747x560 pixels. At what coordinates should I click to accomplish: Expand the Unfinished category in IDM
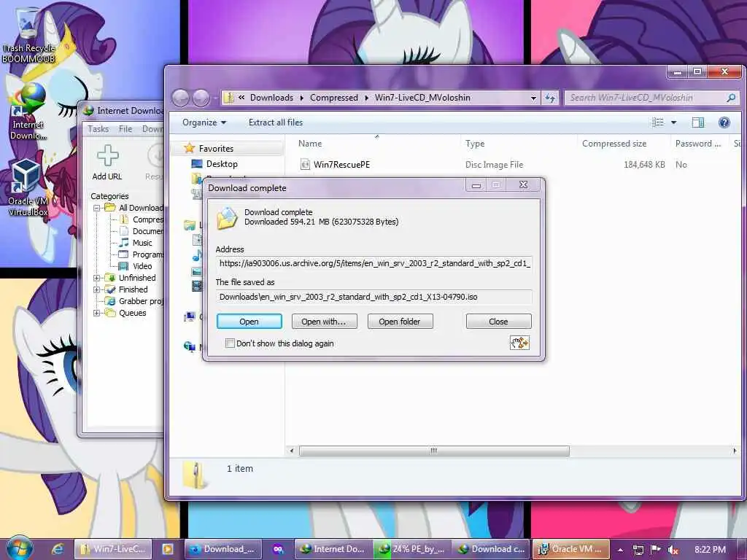point(97,278)
